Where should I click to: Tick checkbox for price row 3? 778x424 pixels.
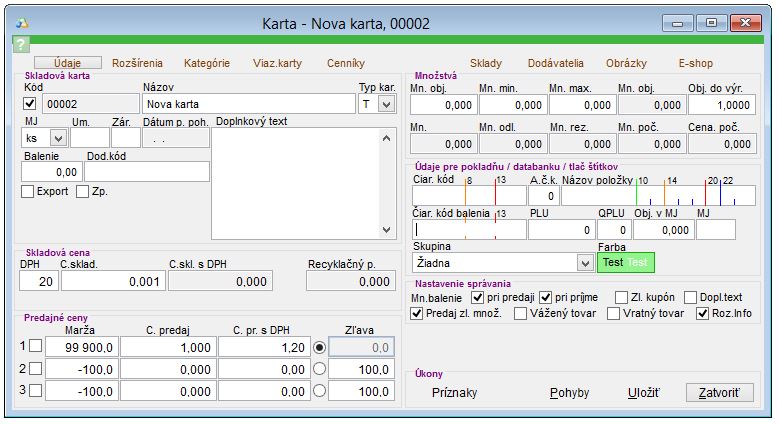click(x=35, y=390)
